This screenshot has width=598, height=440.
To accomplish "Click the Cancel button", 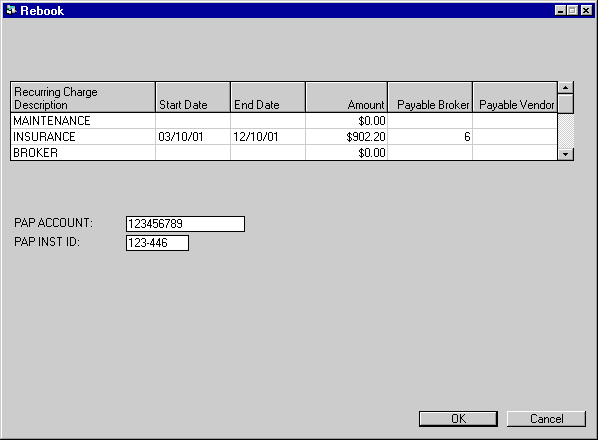I will 546,419.
